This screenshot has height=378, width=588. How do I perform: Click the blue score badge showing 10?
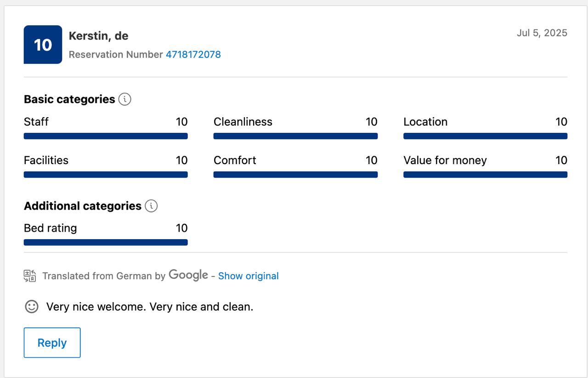click(x=43, y=45)
